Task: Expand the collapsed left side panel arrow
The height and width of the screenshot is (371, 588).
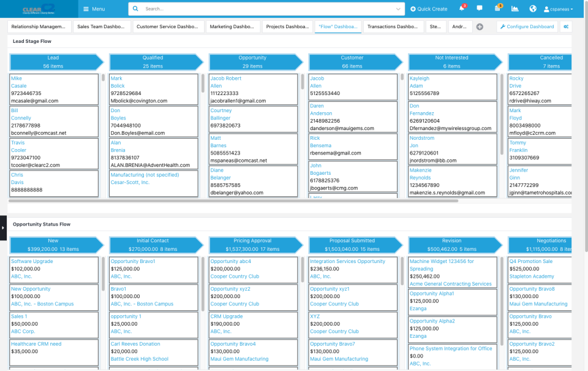Action: click(x=3, y=228)
